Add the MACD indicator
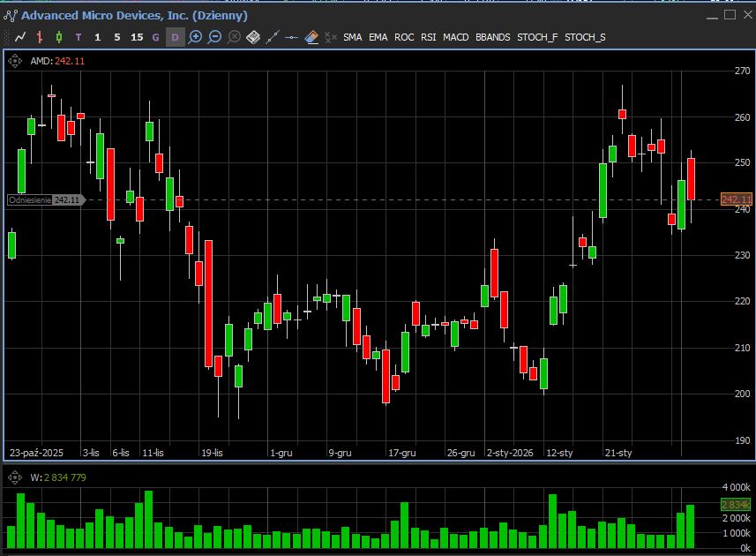 [x=456, y=37]
